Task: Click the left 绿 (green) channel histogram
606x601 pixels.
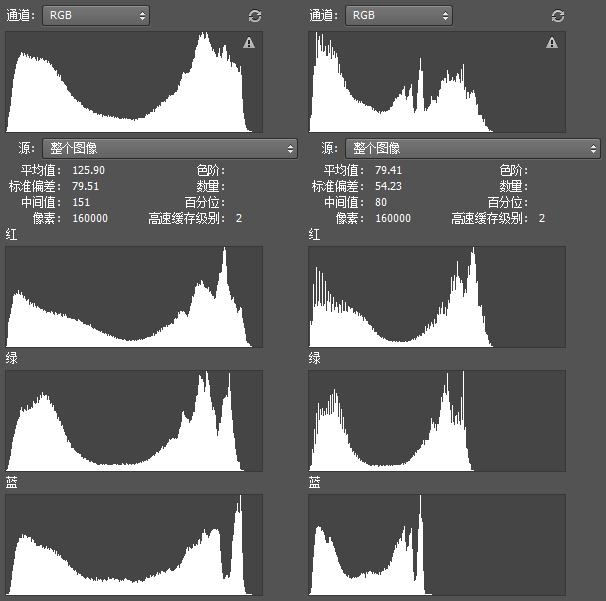Action: (134, 420)
